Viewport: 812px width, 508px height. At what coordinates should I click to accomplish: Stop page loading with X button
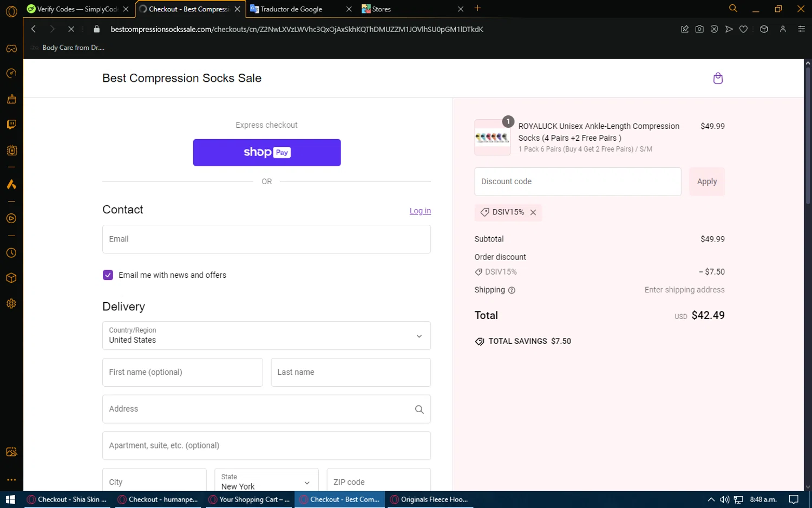71,29
